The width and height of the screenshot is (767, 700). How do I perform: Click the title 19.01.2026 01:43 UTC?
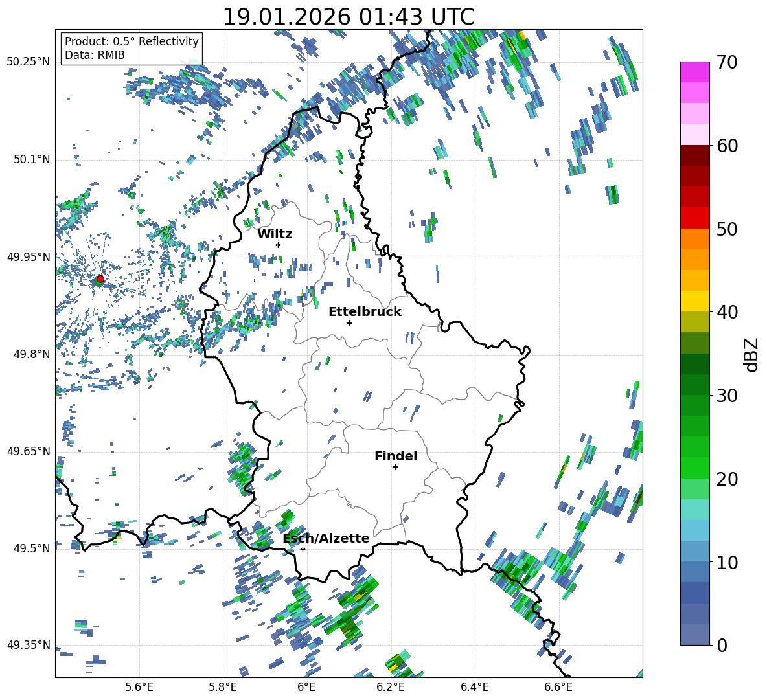(x=349, y=17)
